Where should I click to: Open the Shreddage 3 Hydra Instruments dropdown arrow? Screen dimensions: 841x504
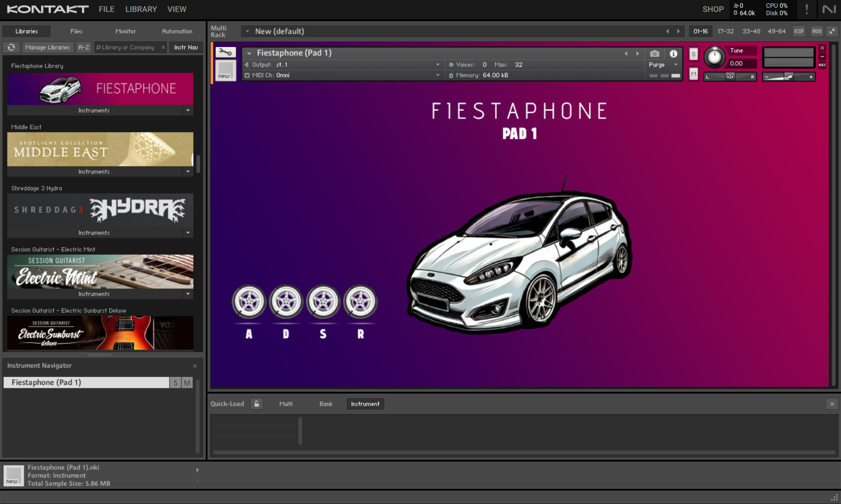coord(188,233)
